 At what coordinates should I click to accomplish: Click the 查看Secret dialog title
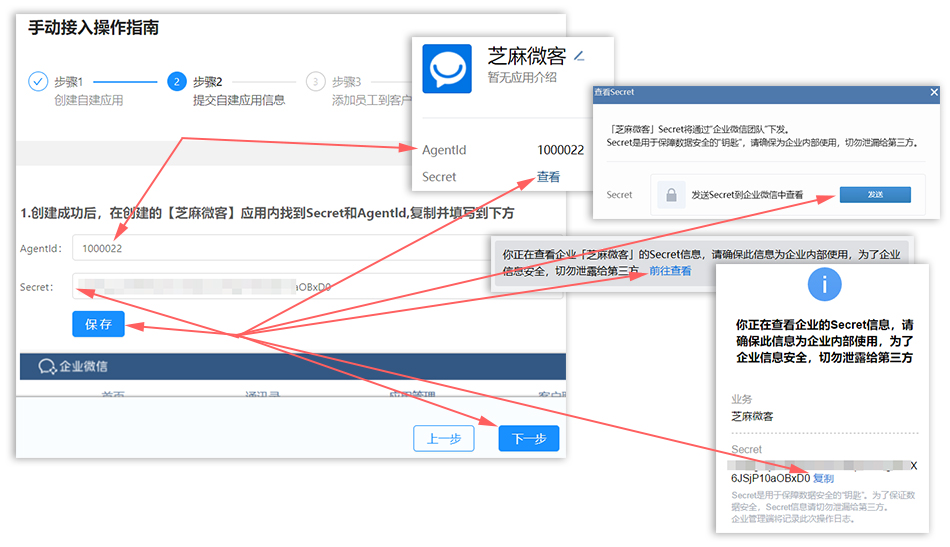pyautogui.click(x=614, y=92)
